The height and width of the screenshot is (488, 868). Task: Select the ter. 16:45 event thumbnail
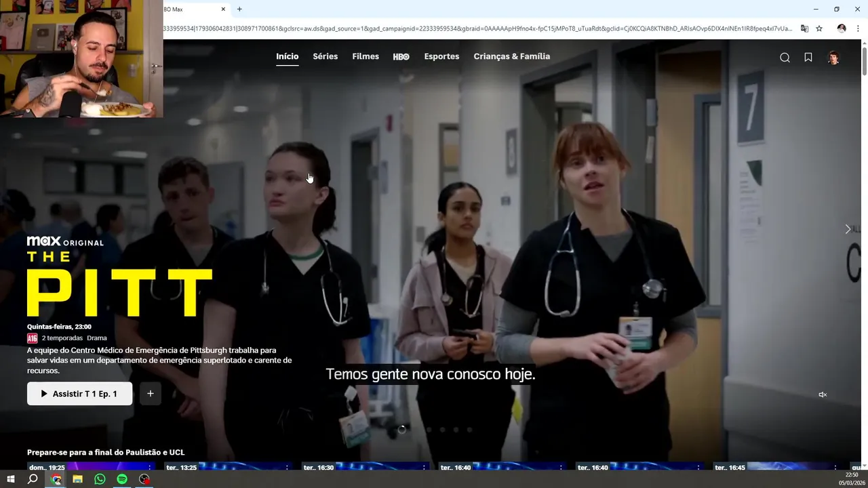point(776,466)
